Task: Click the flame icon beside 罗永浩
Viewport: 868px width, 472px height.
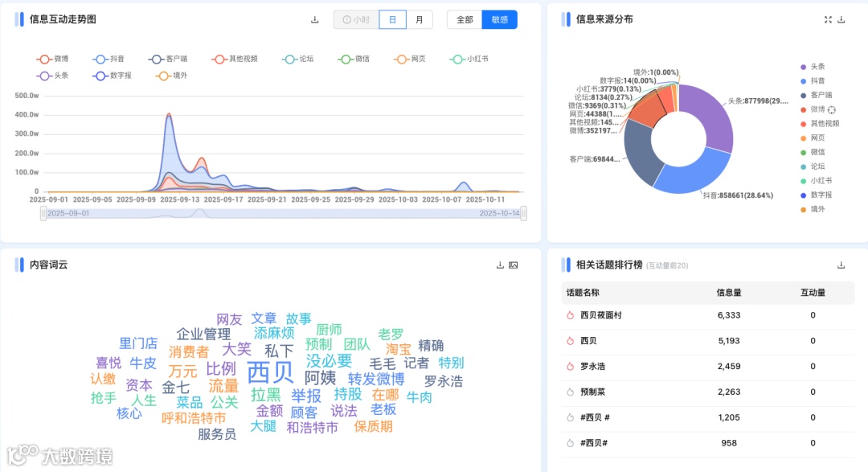Action: [570, 366]
